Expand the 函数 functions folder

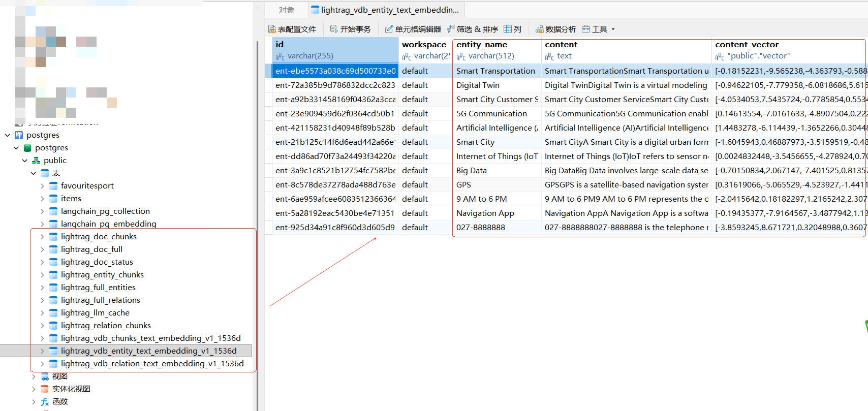(x=34, y=402)
